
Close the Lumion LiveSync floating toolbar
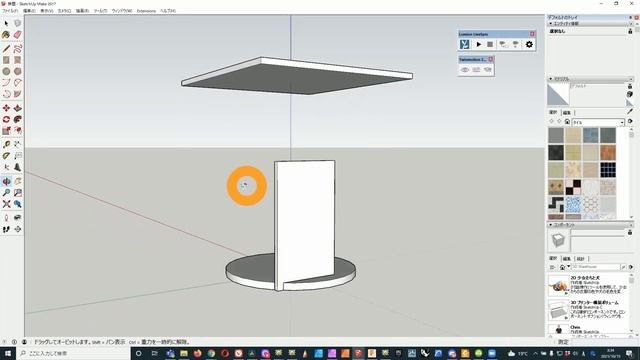point(532,34)
